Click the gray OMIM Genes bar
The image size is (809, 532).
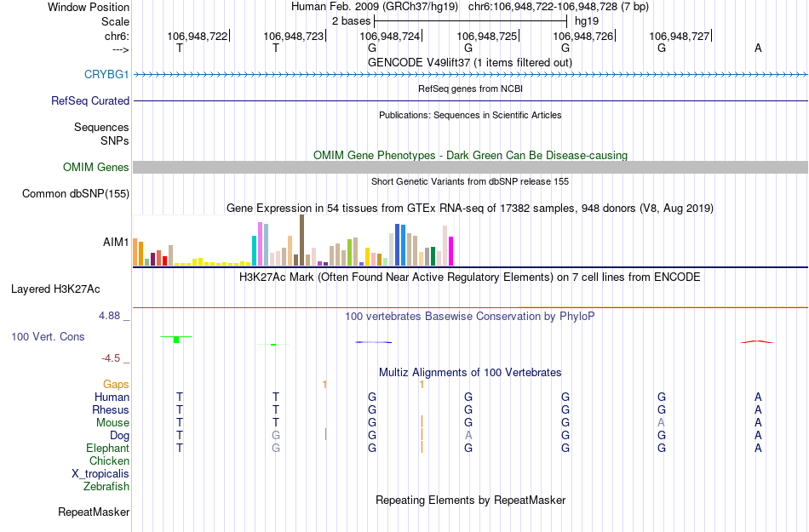(470, 167)
